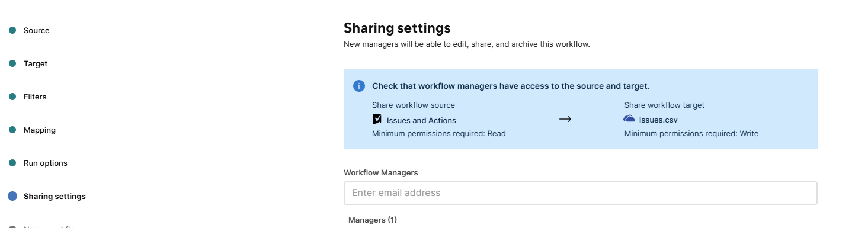Select the Sharing settings step
The height and width of the screenshot is (228, 868).
55,196
